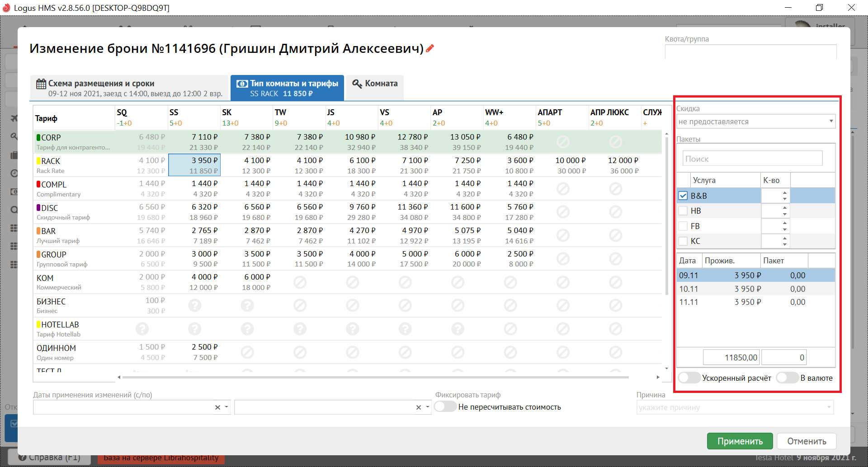Click the calendar icon on the Схема размещения tab
Viewport: 868px width, 467px height.
tap(41, 84)
